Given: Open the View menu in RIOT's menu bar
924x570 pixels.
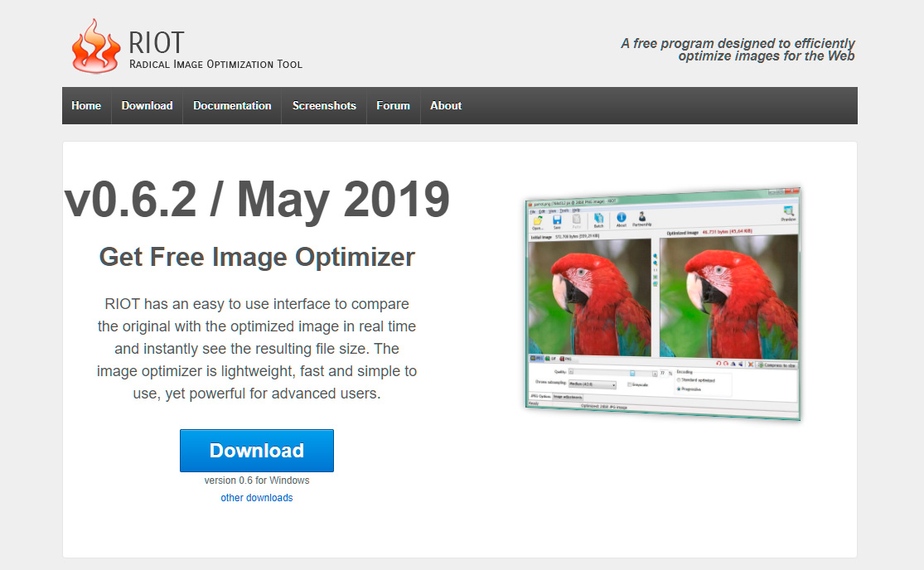Looking at the screenshot, I should click(551, 211).
